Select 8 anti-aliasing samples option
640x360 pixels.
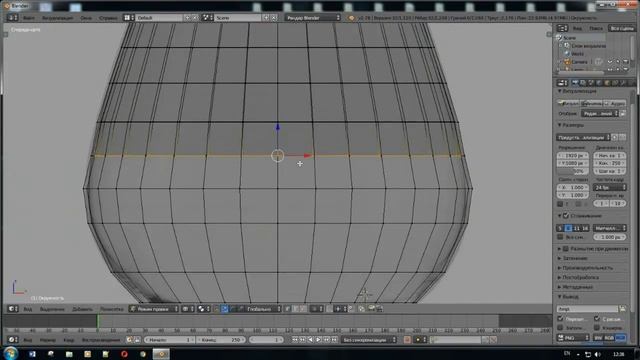(568, 228)
